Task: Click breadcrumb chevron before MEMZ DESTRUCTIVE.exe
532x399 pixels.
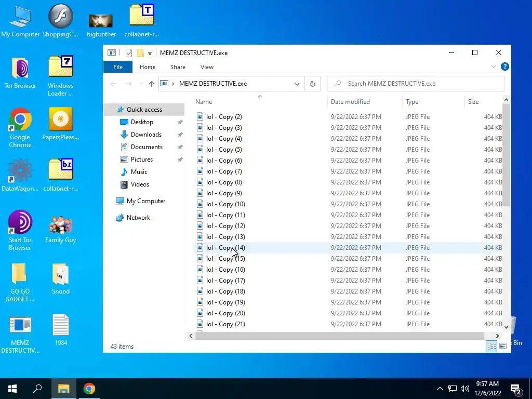Action: [173, 84]
